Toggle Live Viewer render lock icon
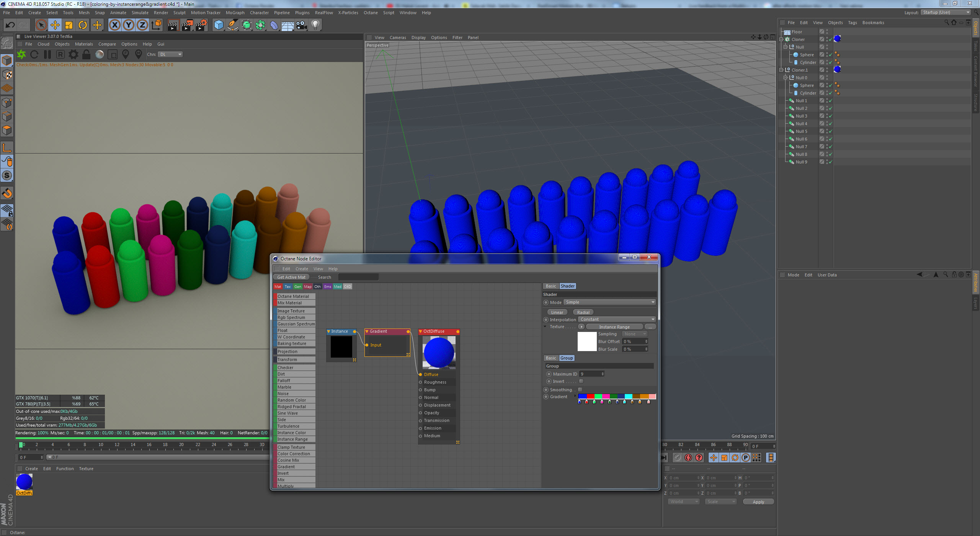This screenshot has width=980, height=536. 87,54
